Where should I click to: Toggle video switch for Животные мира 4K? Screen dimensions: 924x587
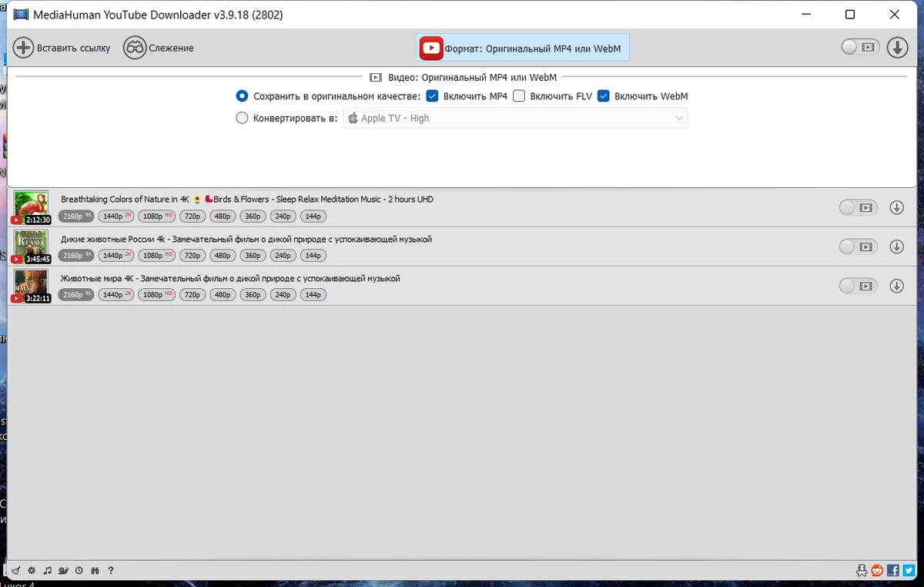pyautogui.click(x=858, y=286)
